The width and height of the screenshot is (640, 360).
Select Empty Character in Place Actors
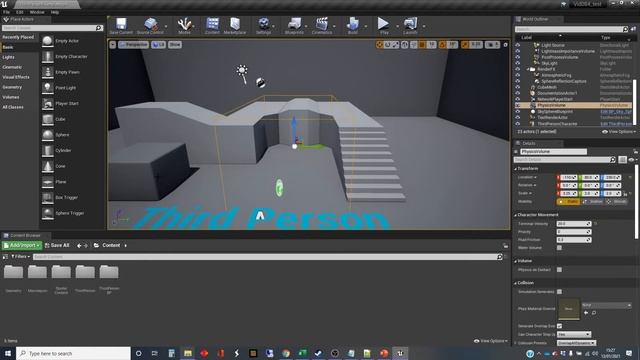(72, 56)
